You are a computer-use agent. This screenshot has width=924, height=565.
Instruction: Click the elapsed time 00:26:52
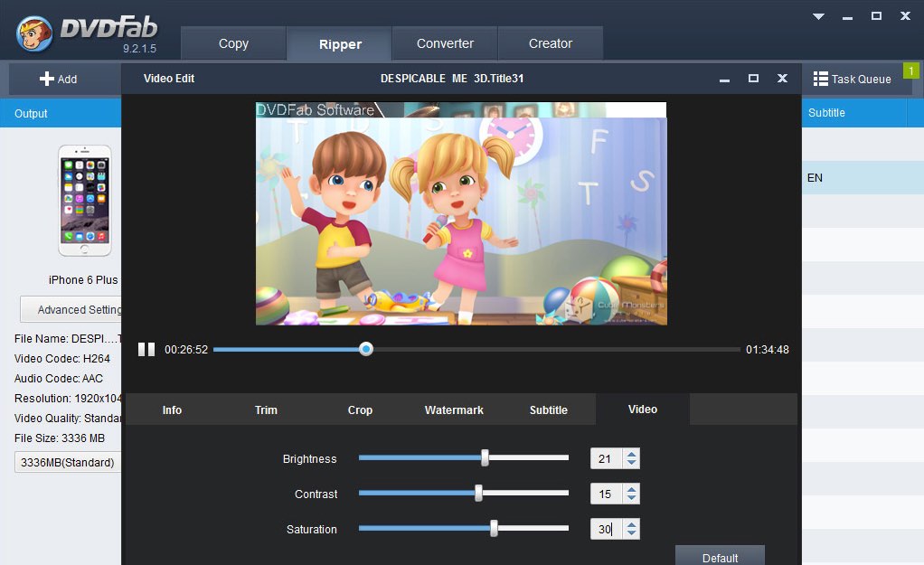coord(186,349)
